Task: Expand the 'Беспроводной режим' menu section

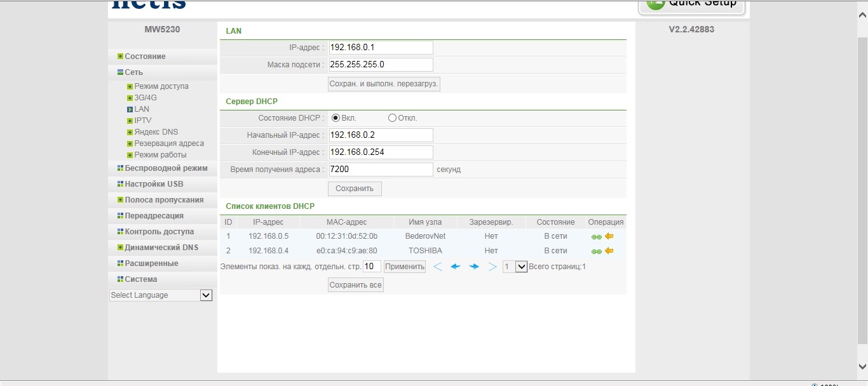Action: point(166,168)
